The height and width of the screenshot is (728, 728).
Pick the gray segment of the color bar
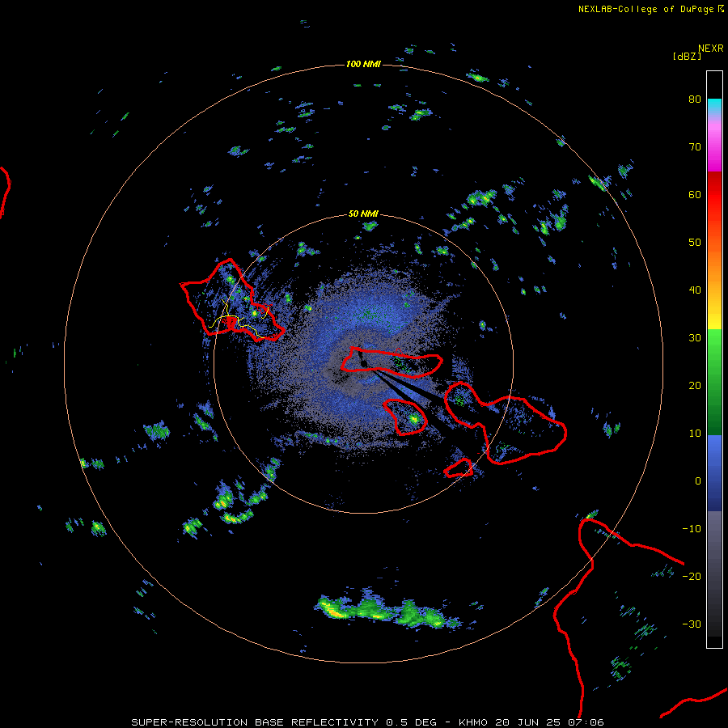click(714, 574)
